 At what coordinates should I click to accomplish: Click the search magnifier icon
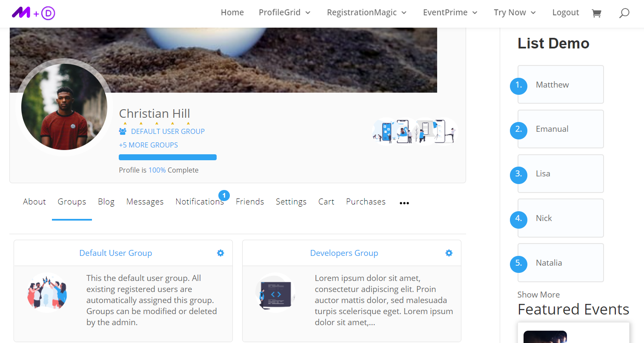pyautogui.click(x=624, y=13)
